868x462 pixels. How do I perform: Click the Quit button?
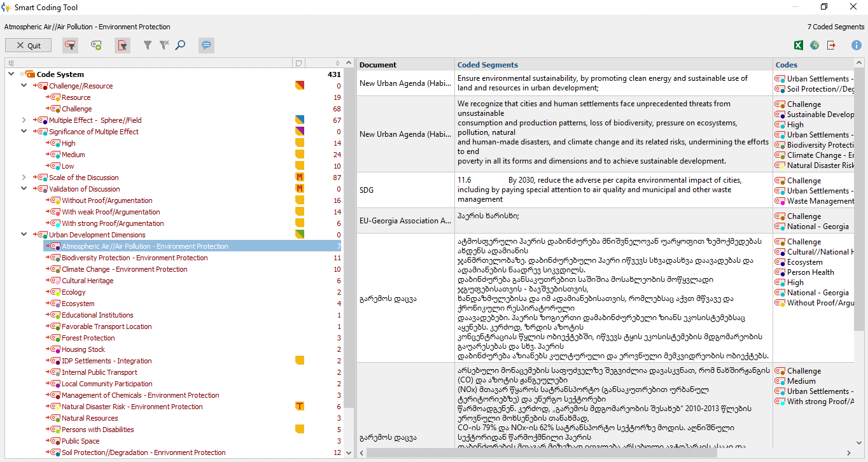tap(29, 45)
